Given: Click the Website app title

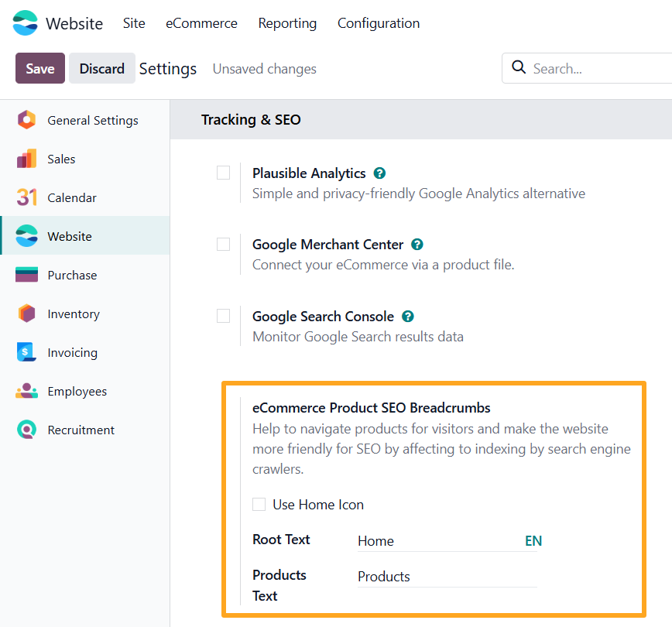Looking at the screenshot, I should point(74,23).
